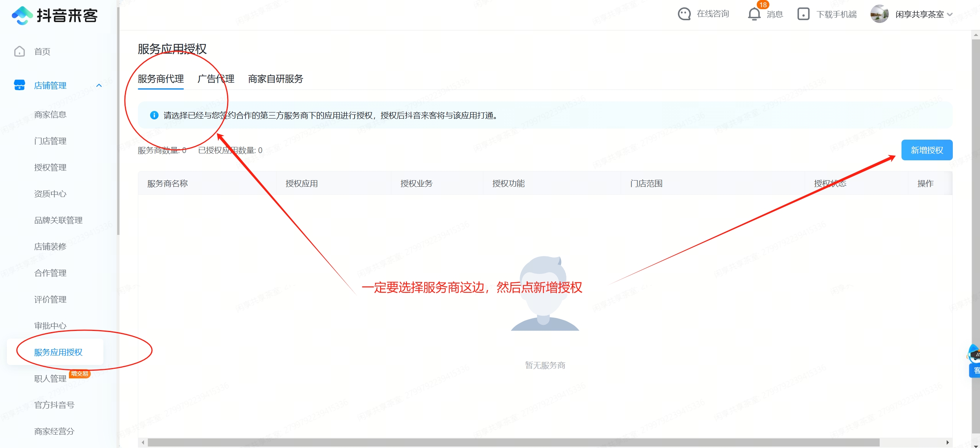Click the 闲享共享茶室 account avatar
Screen dimensions: 980x448
879,14
